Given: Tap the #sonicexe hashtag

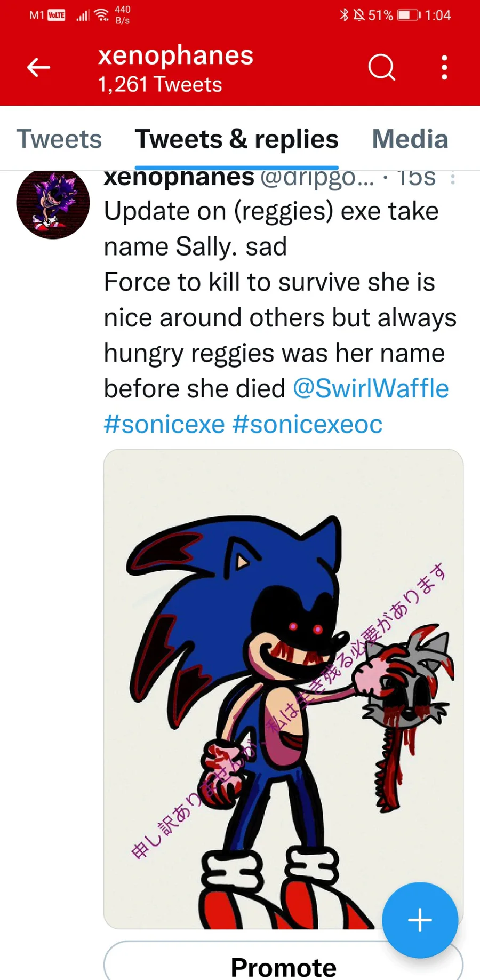Looking at the screenshot, I should [164, 424].
